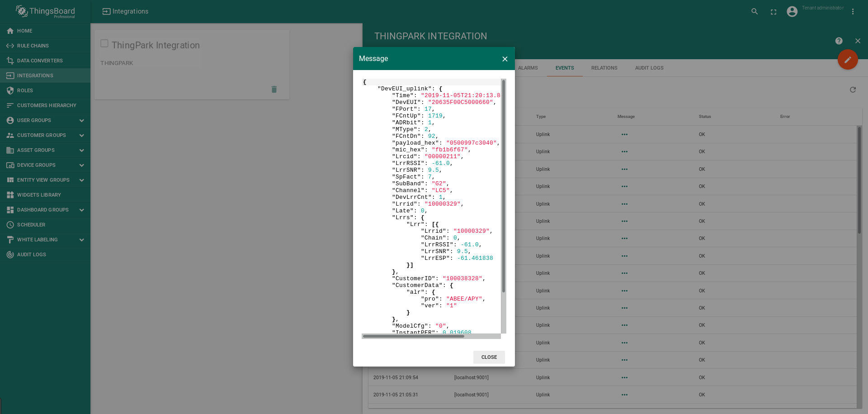Open the three-dot more options menu
868x414 pixels.
tap(853, 12)
